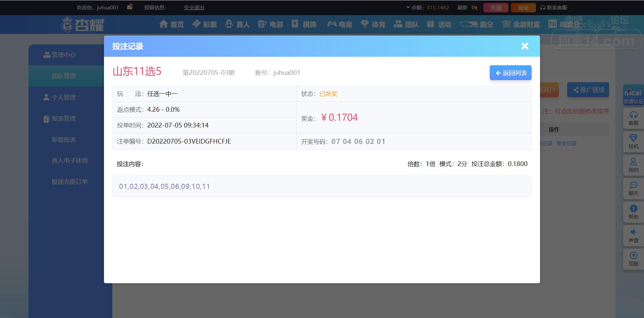Refresh balance via 刷新
The image size is (644, 318).
462,7
